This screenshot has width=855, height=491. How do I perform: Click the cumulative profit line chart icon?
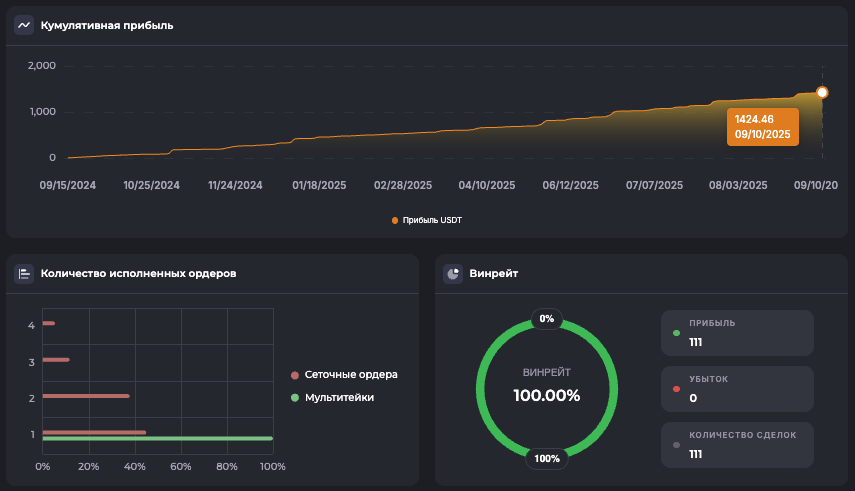[24, 25]
